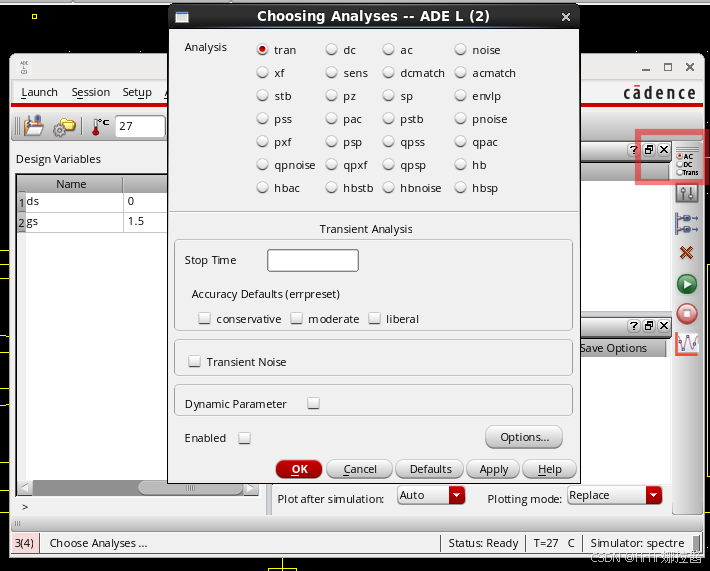This screenshot has height=571, width=710.
Task: Click the dialog window menu icon
Action: pos(182,17)
